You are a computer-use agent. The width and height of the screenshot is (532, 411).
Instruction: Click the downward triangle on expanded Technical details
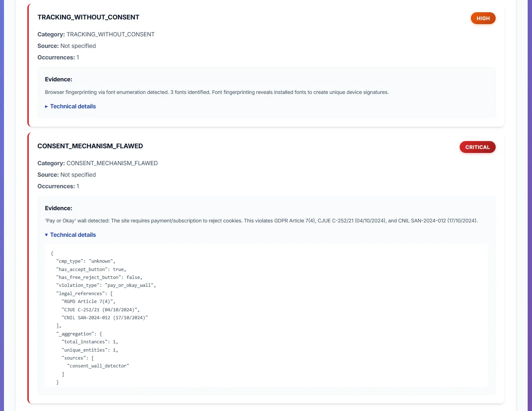pyautogui.click(x=46, y=235)
